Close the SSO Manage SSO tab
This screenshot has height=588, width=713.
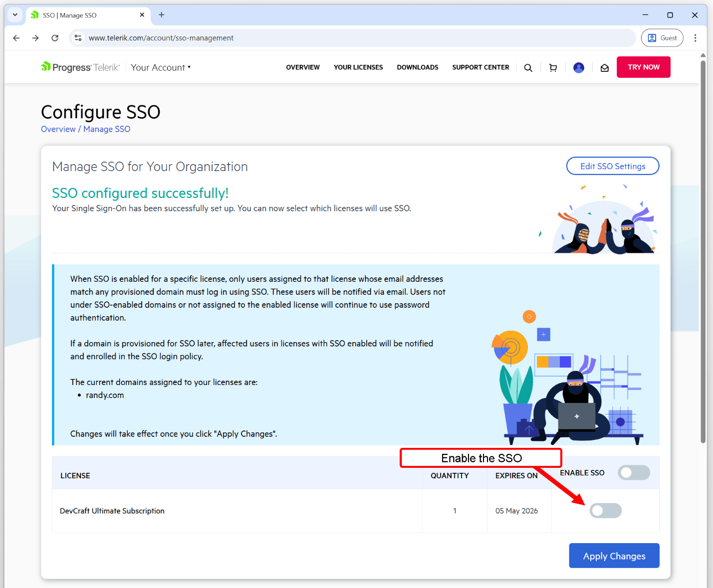coord(142,15)
